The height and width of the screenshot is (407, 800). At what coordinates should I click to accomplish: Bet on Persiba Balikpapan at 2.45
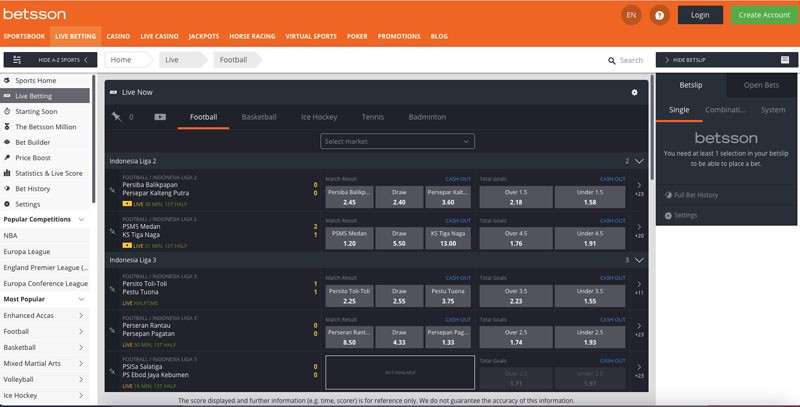click(x=349, y=197)
